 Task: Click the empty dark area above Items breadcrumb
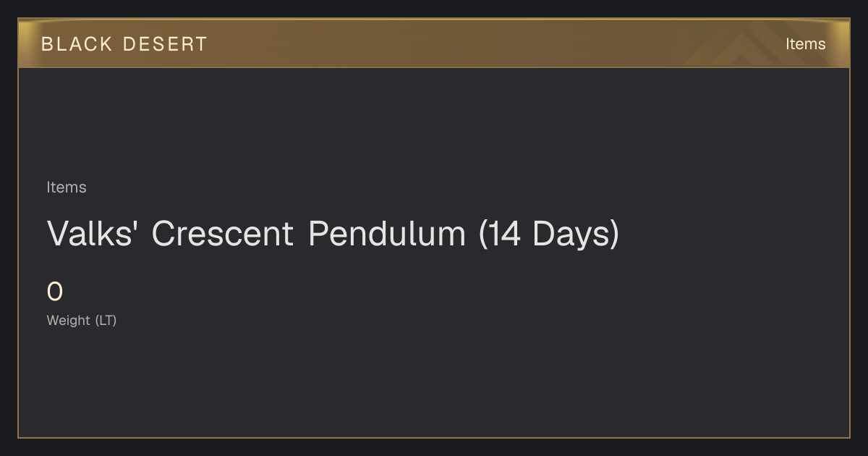(x=434, y=123)
